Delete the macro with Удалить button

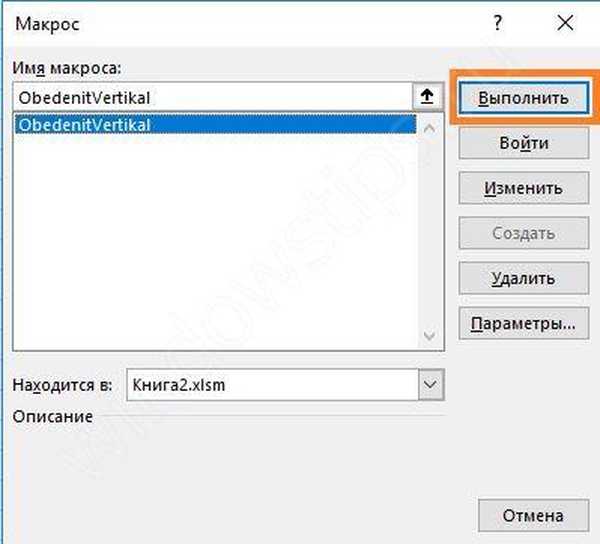[522, 279]
